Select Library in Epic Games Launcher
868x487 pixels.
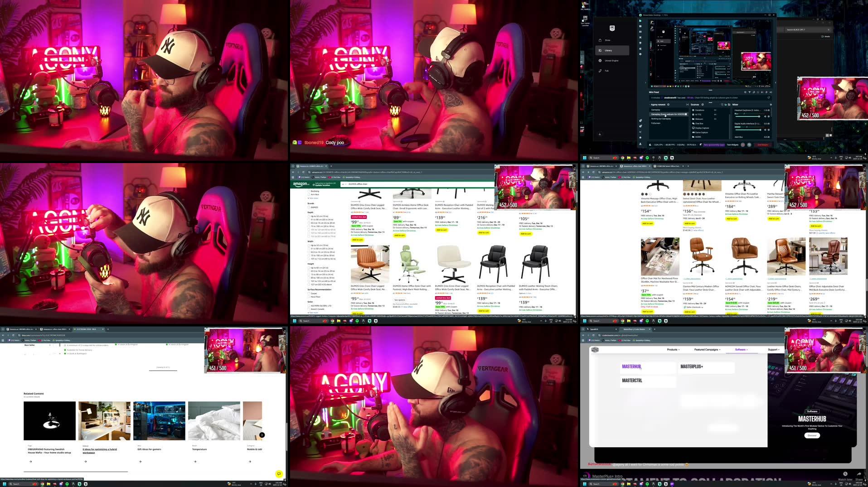(609, 50)
